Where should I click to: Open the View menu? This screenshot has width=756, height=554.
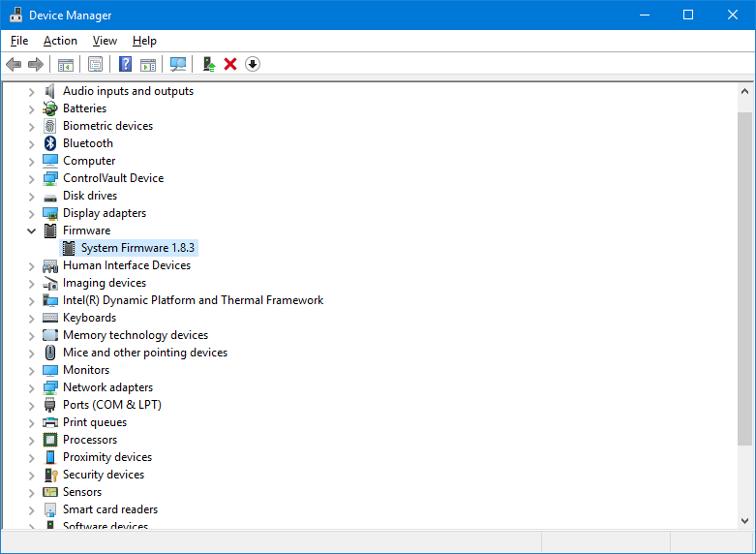[105, 41]
